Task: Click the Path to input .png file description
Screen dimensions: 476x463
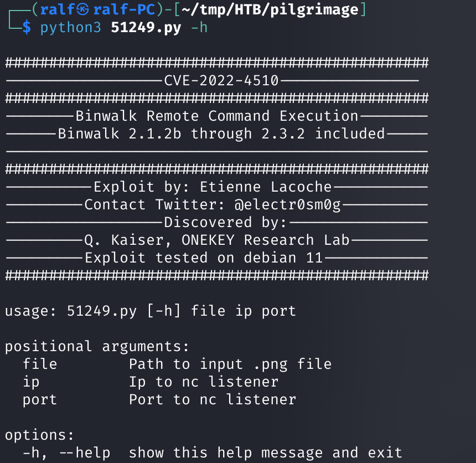Action: [230, 364]
